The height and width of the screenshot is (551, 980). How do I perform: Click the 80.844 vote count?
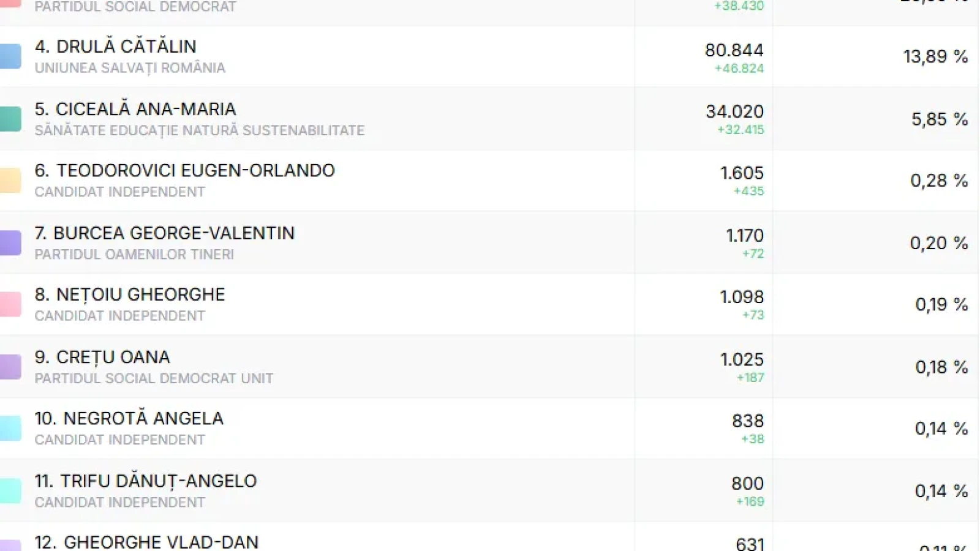(x=734, y=50)
